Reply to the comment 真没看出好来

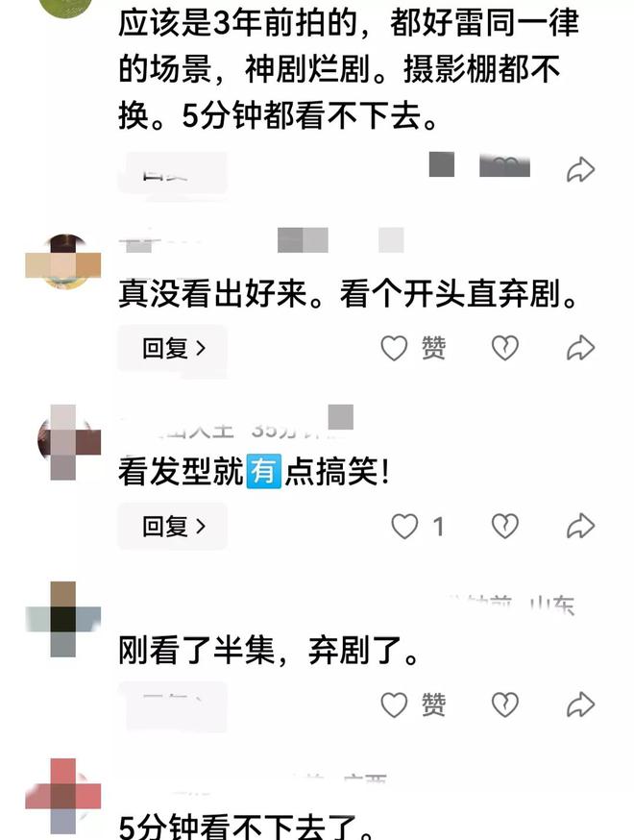coord(172,348)
